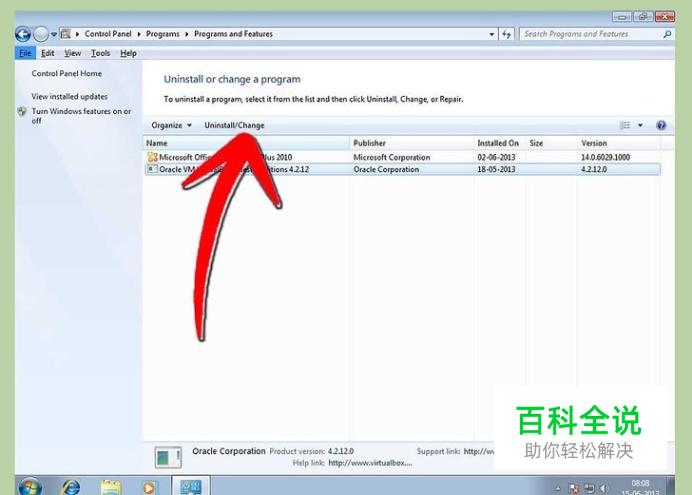Open the Windows Start menu orb
692x495 pixels.
click(x=30, y=486)
